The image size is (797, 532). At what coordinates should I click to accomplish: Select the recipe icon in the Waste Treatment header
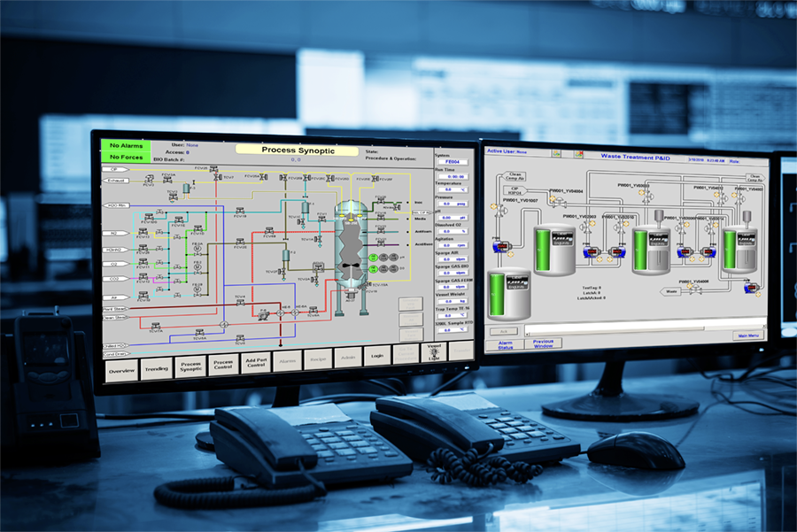pyautogui.click(x=576, y=155)
